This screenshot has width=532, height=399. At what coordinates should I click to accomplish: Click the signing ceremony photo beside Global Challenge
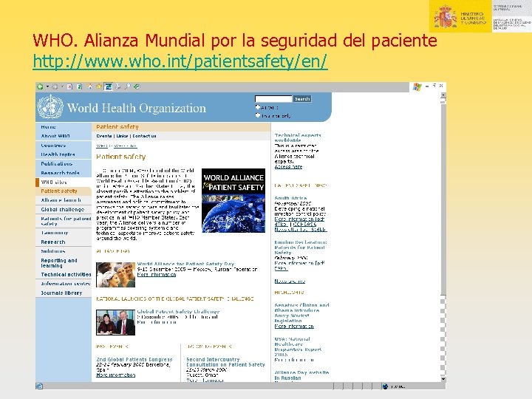(116, 322)
